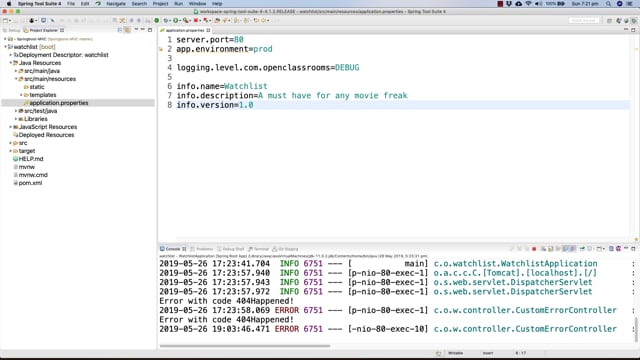Viewport: 640px width, 360px height.
Task: Expand the Deployment Descriptor: watchlist node
Action: pos(11,55)
